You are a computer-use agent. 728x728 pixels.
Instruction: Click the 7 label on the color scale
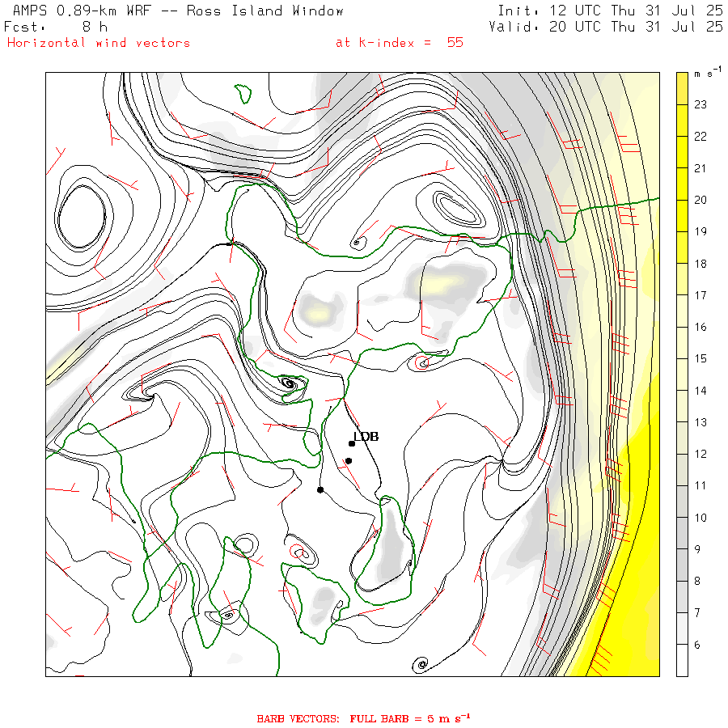pyautogui.click(x=697, y=613)
